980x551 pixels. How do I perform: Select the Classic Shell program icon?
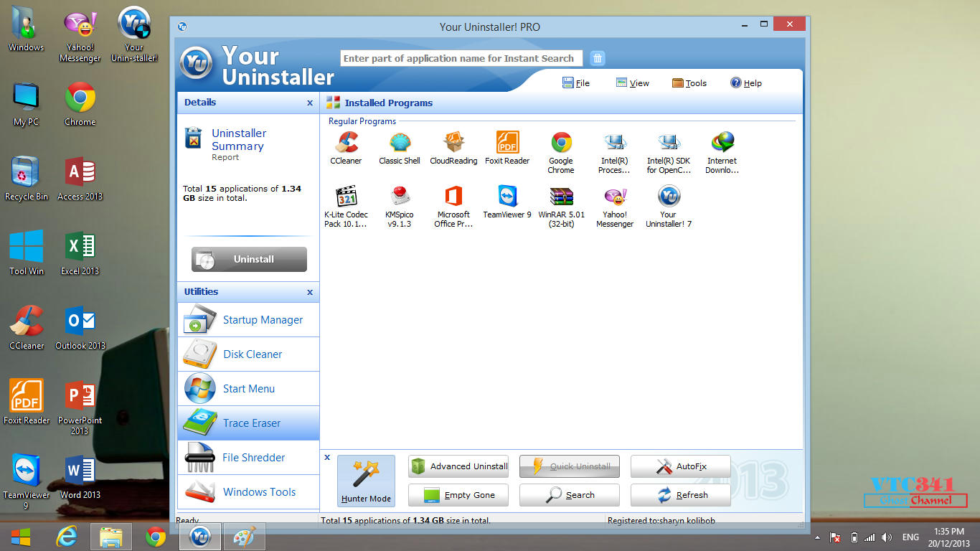[400, 148]
